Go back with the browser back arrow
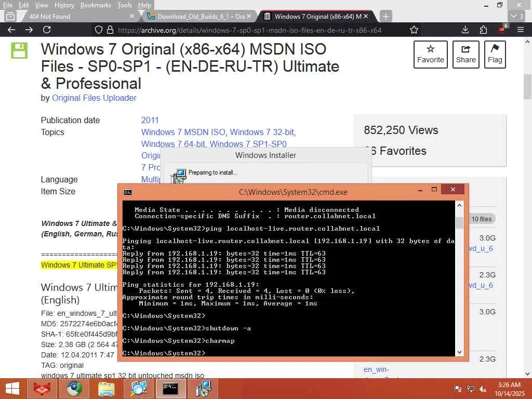 coord(11,30)
